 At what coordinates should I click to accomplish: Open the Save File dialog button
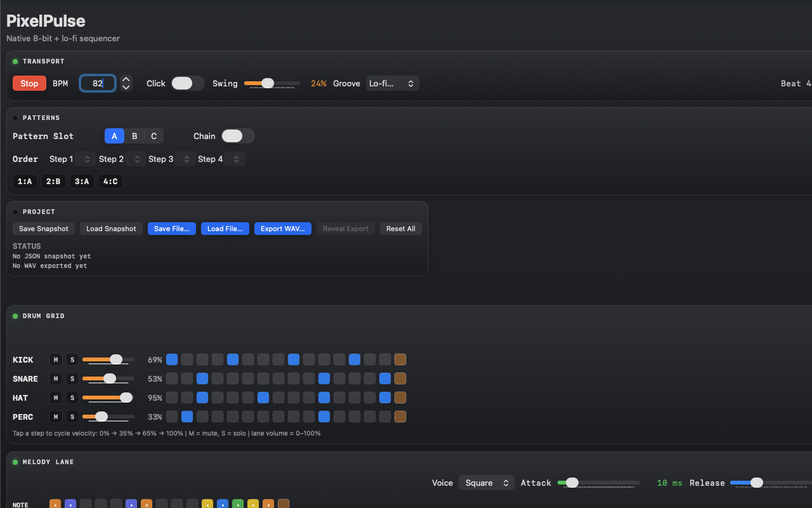pyautogui.click(x=171, y=229)
